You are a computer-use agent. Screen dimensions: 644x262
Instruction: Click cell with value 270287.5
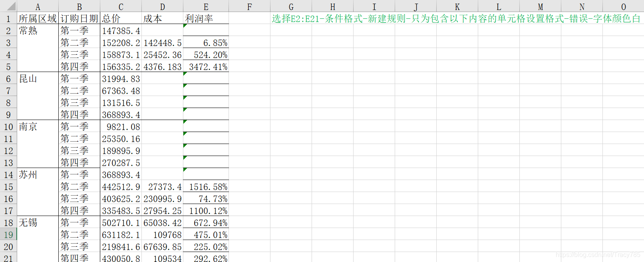point(121,162)
